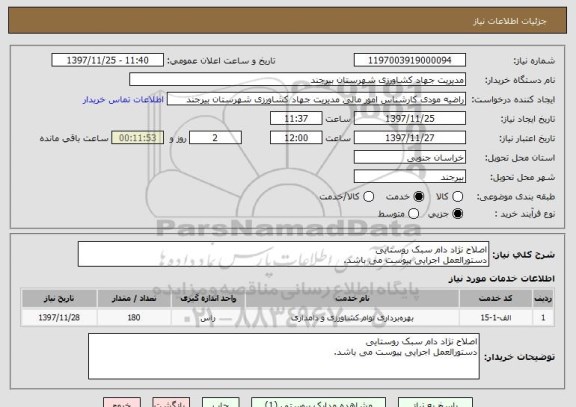Click the service code cell الف-1-15
This screenshot has height=407, width=576.
coord(496,317)
